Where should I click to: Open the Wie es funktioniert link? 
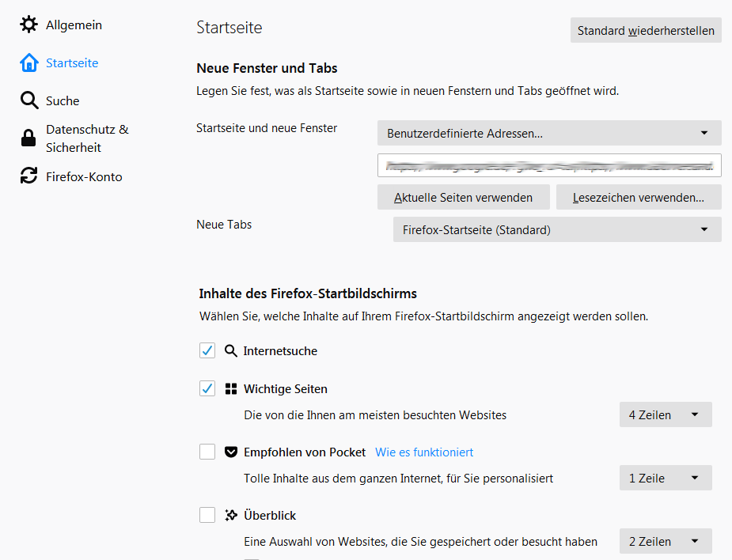click(424, 452)
